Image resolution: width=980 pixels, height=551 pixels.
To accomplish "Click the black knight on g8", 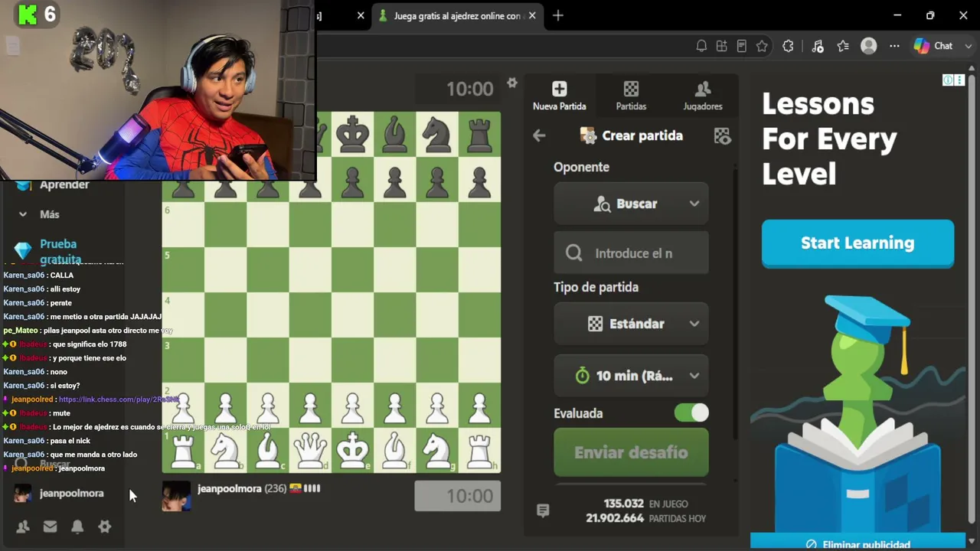I will [x=437, y=134].
